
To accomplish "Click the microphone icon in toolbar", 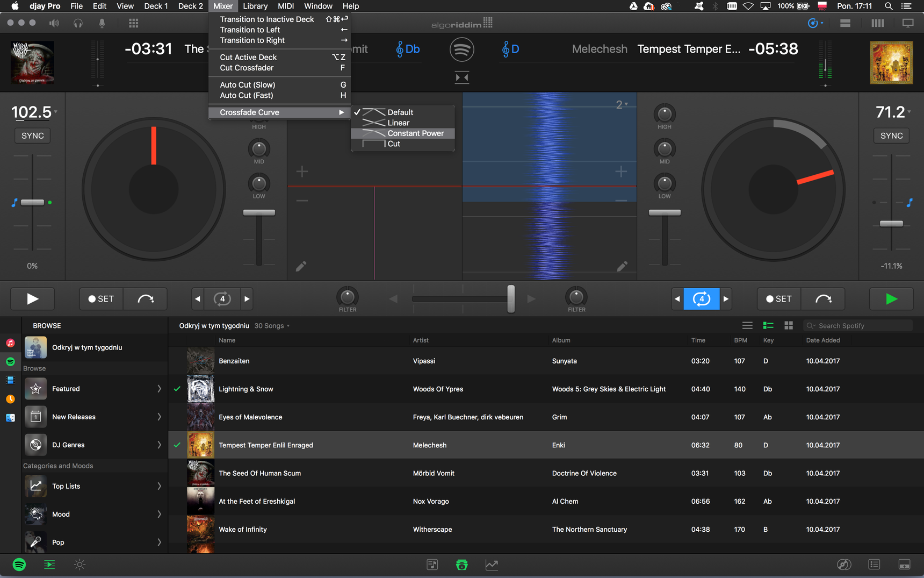I will click(x=102, y=23).
